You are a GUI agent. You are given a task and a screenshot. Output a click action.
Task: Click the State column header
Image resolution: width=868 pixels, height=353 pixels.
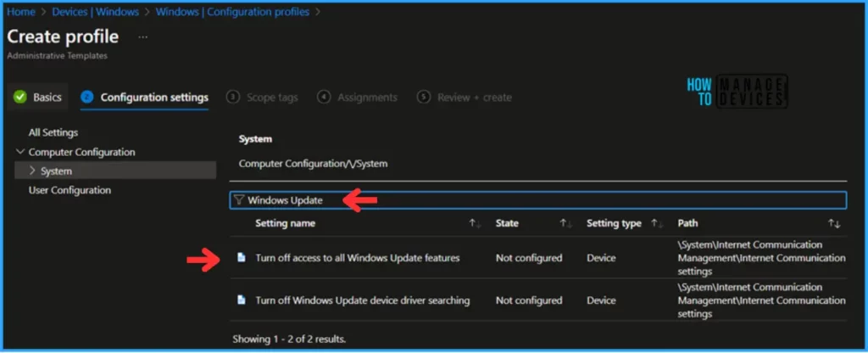pyautogui.click(x=507, y=223)
